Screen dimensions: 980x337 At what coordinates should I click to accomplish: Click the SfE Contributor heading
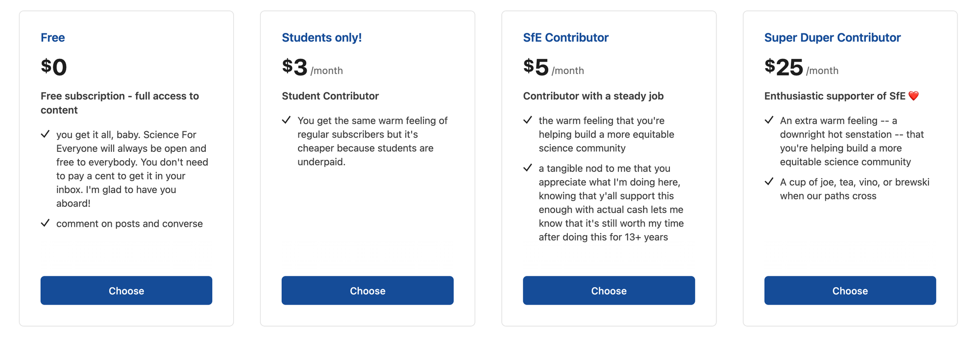[565, 38]
